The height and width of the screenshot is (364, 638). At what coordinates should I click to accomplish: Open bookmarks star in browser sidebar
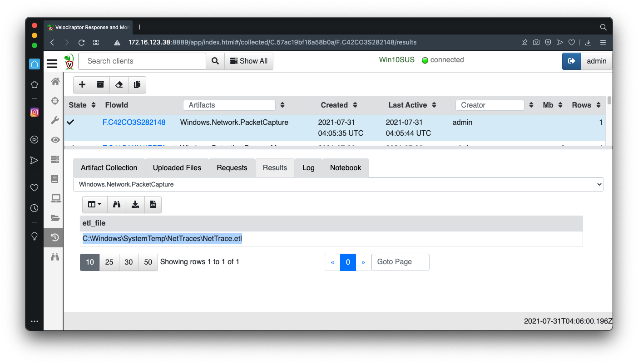(x=34, y=84)
